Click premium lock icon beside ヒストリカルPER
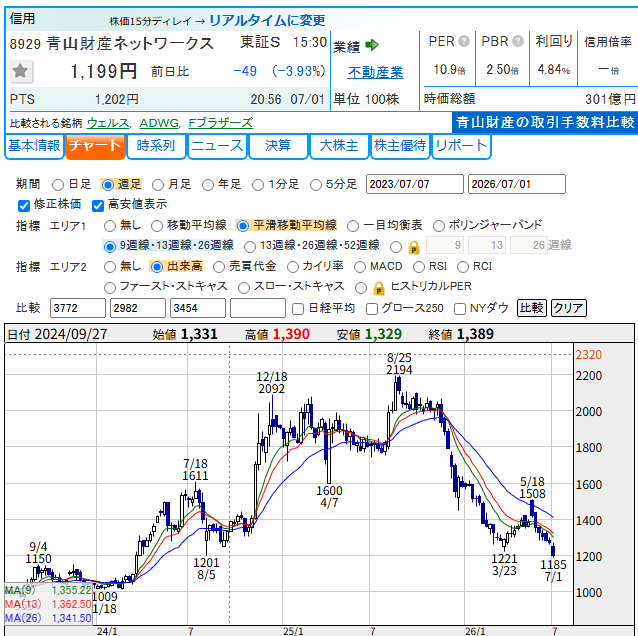Screen dimensions: 638x636 [x=379, y=288]
